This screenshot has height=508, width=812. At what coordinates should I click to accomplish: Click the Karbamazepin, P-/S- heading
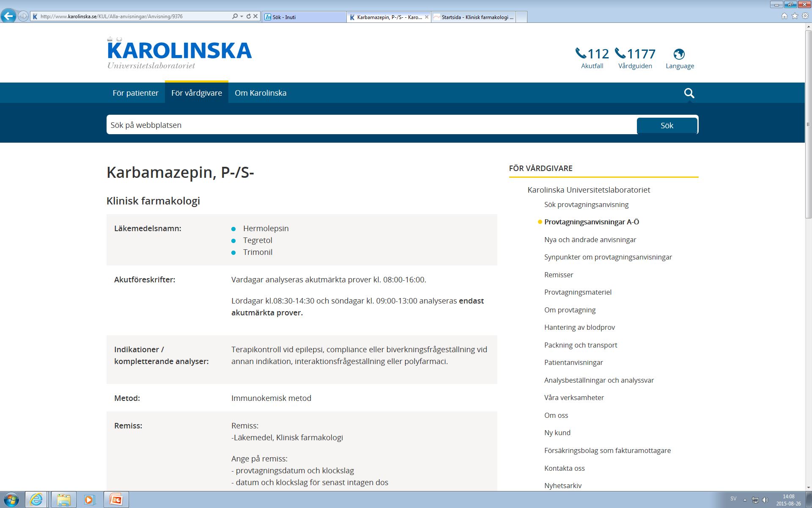[x=180, y=172]
